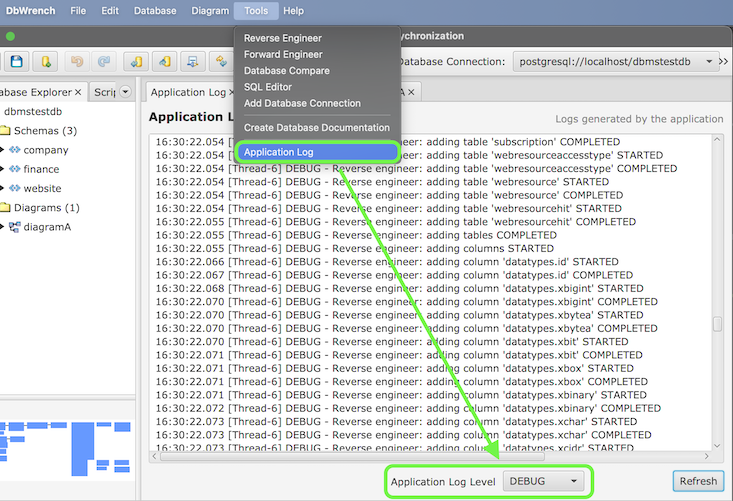The width and height of the screenshot is (733, 501).
Task: Click the diagram overview minimap thumbnail
Action: click(x=65, y=449)
